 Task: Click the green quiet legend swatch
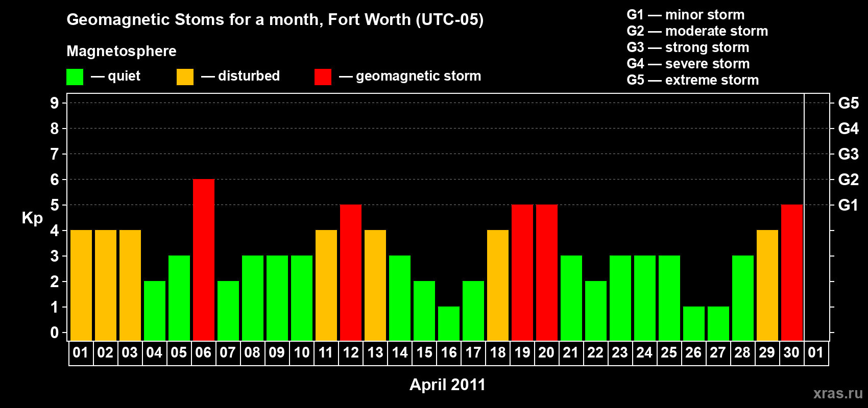(x=75, y=77)
